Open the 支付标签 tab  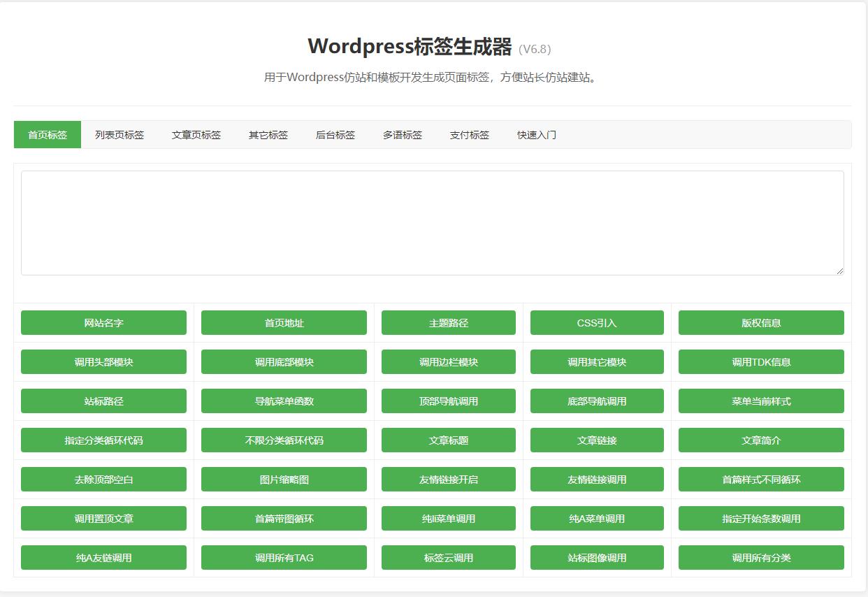[470, 135]
